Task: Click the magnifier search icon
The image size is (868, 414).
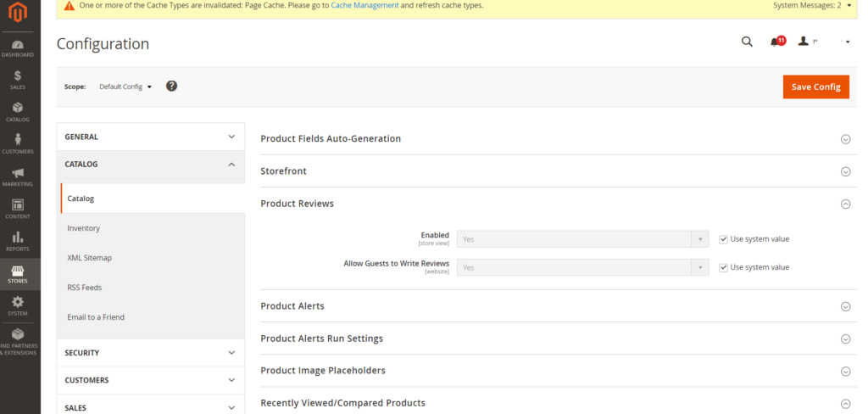Action: point(747,42)
